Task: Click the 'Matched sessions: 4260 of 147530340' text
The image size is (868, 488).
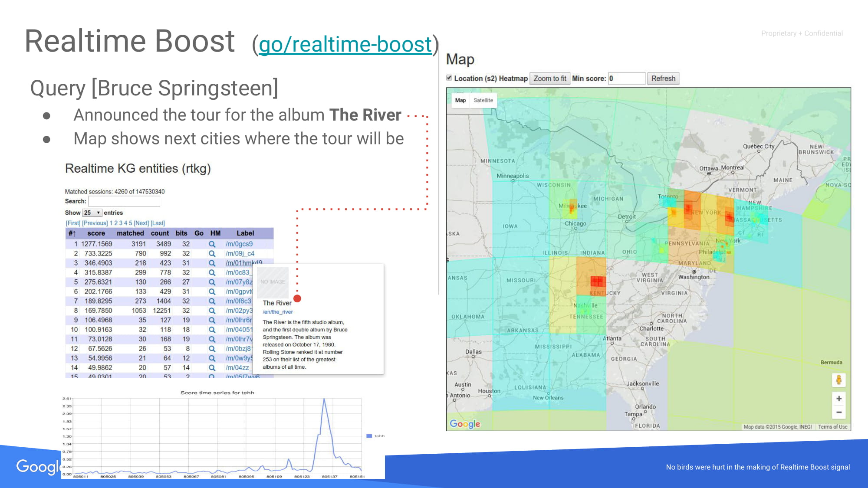Action: (115, 192)
